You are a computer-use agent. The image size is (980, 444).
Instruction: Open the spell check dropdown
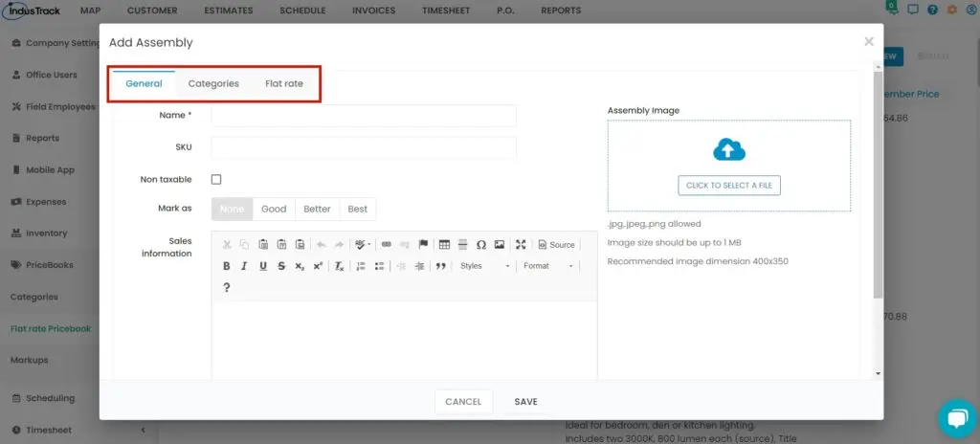(363, 245)
